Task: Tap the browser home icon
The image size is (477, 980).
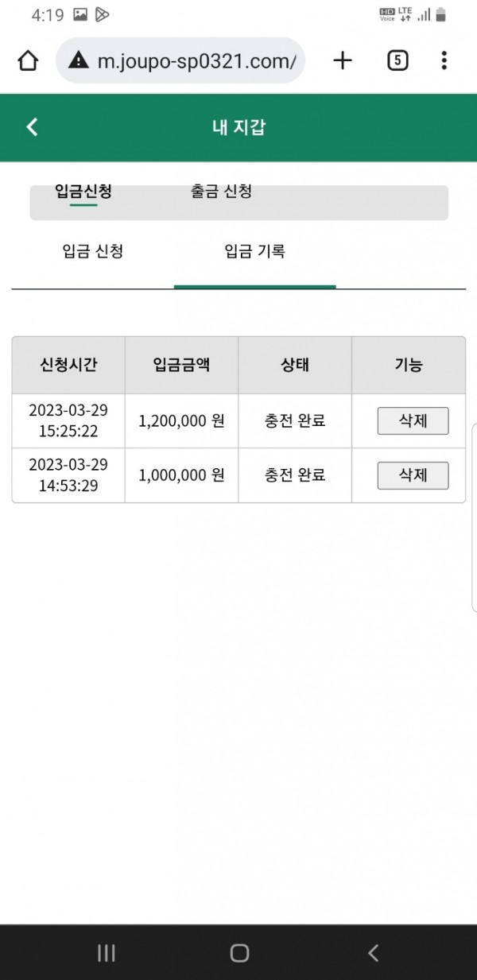Action: (28, 61)
